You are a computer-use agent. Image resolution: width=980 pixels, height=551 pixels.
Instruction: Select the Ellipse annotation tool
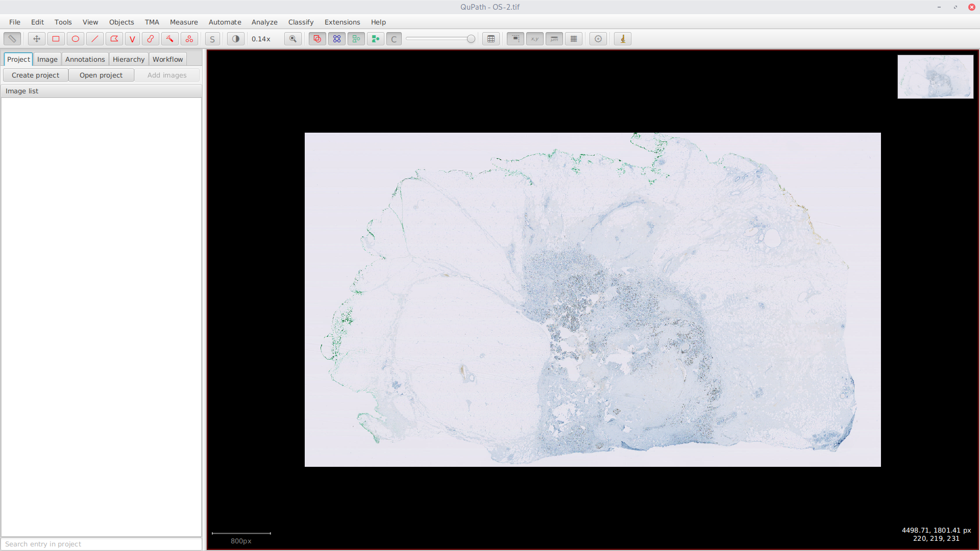pyautogui.click(x=76, y=39)
